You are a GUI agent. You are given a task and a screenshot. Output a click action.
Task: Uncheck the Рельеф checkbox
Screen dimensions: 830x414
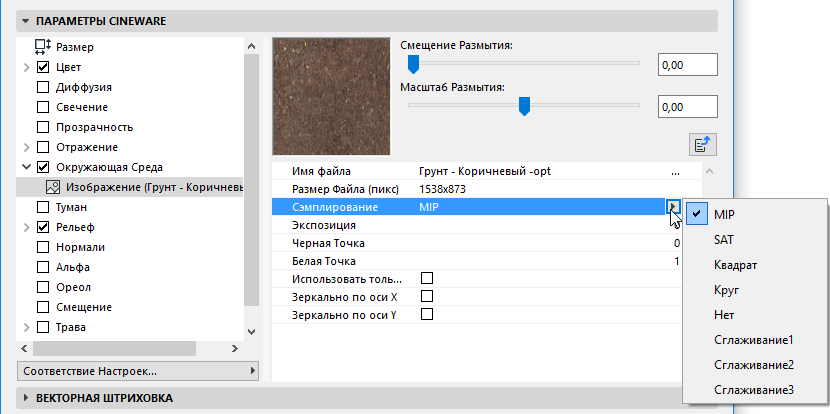pyautogui.click(x=43, y=227)
